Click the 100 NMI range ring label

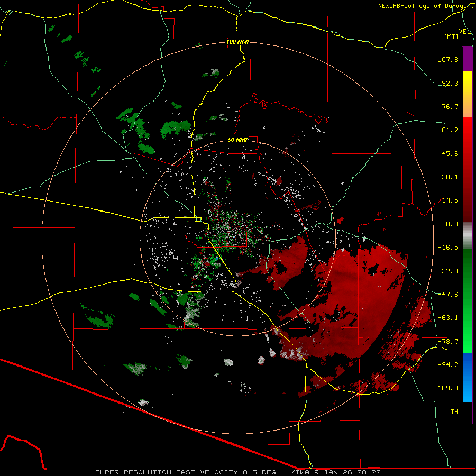tap(237, 42)
